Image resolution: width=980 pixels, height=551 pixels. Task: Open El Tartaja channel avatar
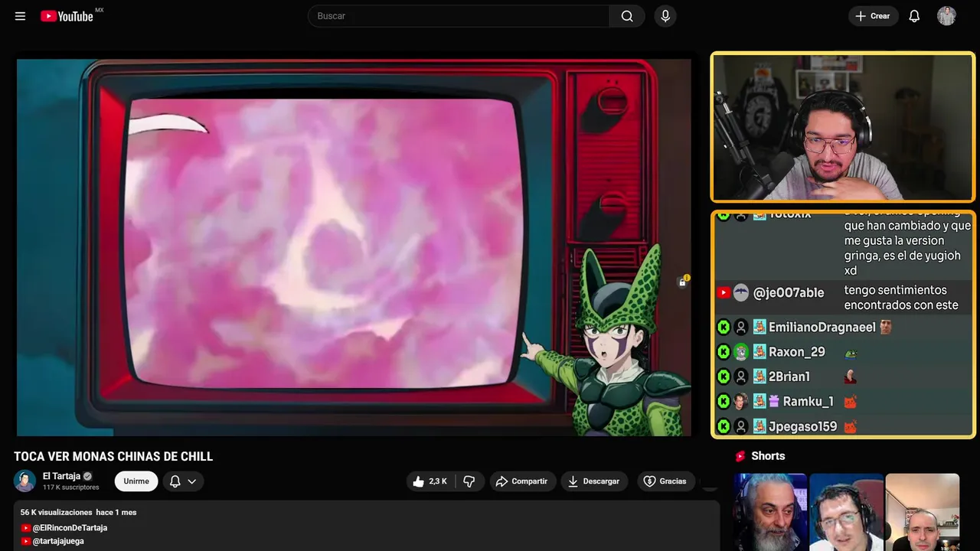(x=25, y=481)
